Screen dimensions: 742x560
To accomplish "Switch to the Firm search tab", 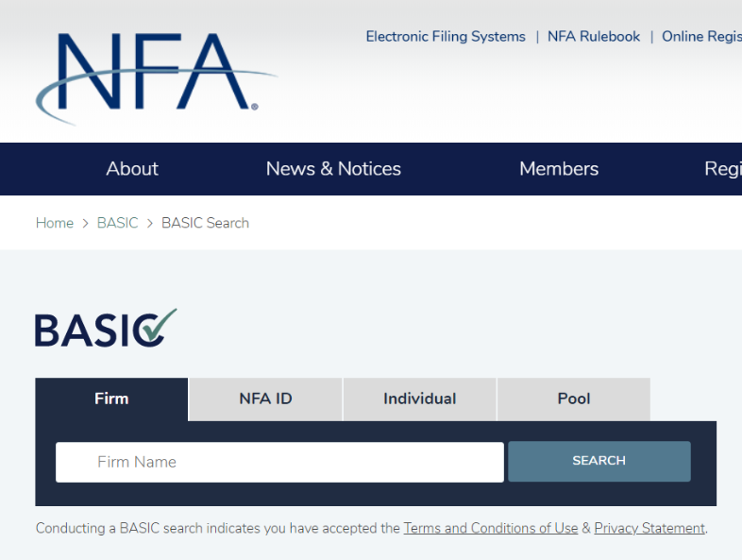I will [111, 399].
